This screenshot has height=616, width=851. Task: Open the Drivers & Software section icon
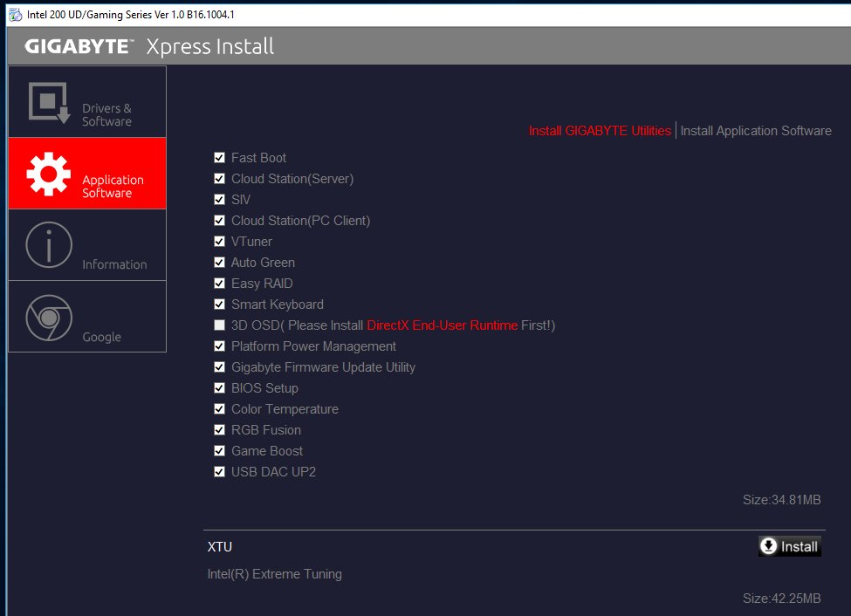(x=49, y=103)
